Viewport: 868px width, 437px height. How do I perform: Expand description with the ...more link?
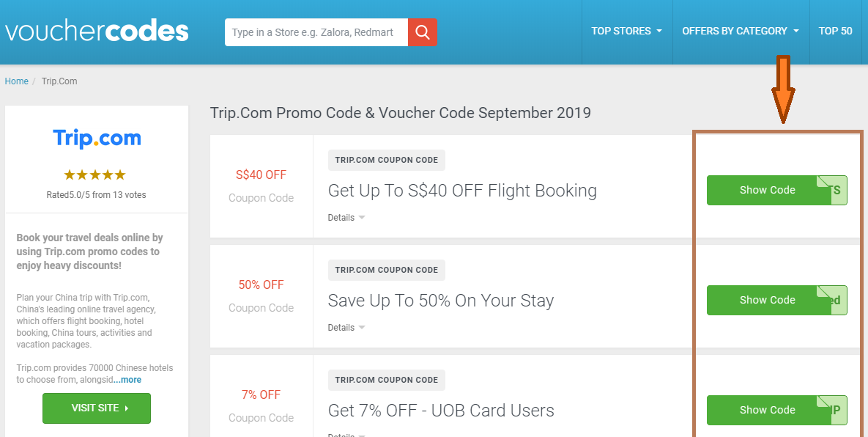[x=127, y=380]
